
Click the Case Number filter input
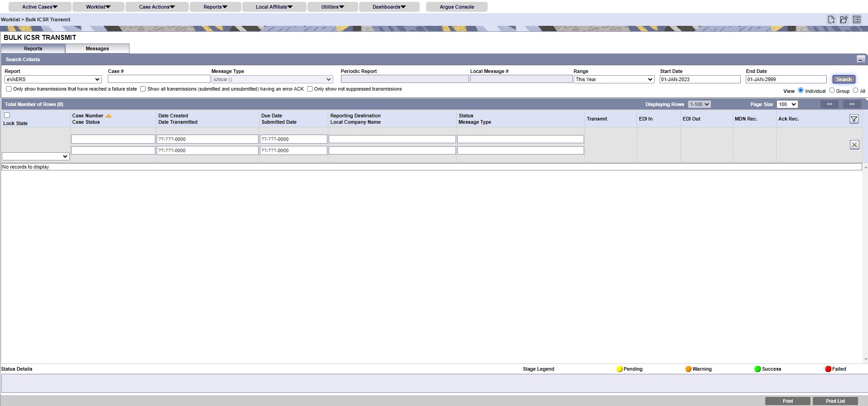pyautogui.click(x=113, y=139)
